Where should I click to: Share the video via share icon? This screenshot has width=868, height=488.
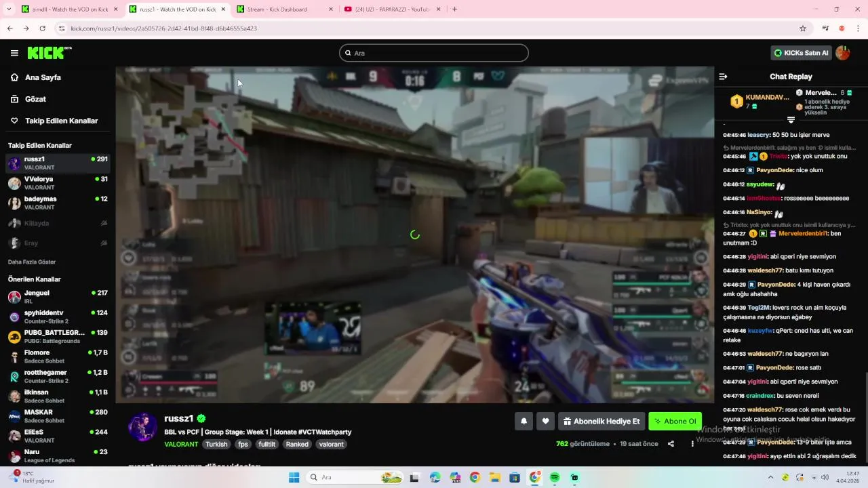[671, 444]
